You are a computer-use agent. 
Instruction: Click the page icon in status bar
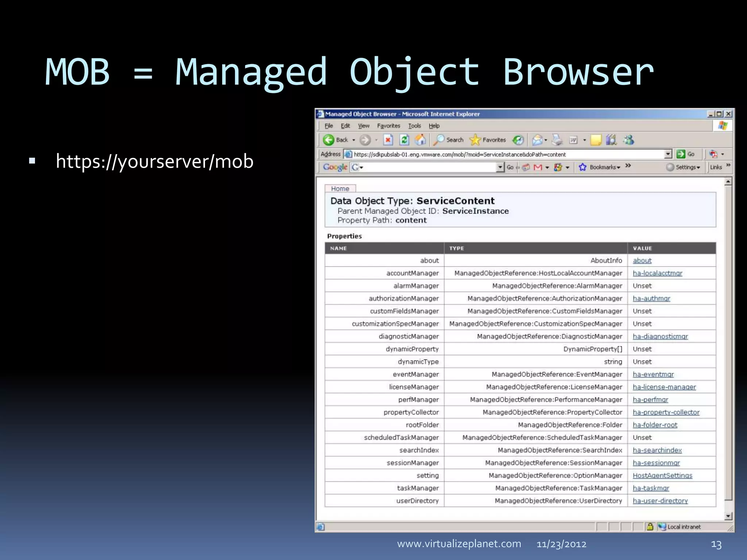[321, 527]
